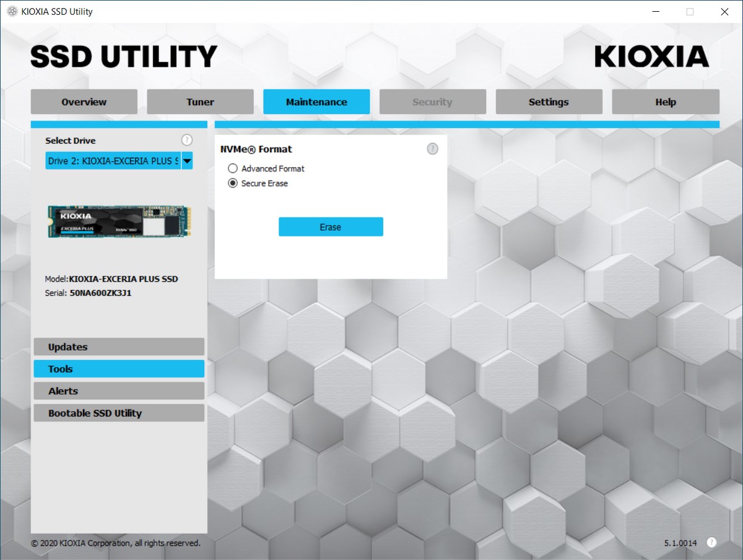Open the Tuner tab
743x560 pixels.
(x=200, y=102)
